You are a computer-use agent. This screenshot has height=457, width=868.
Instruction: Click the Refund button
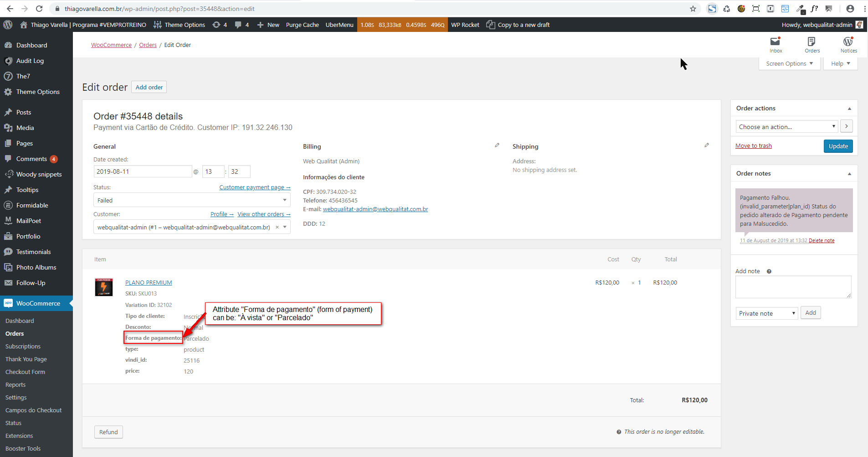(108, 432)
